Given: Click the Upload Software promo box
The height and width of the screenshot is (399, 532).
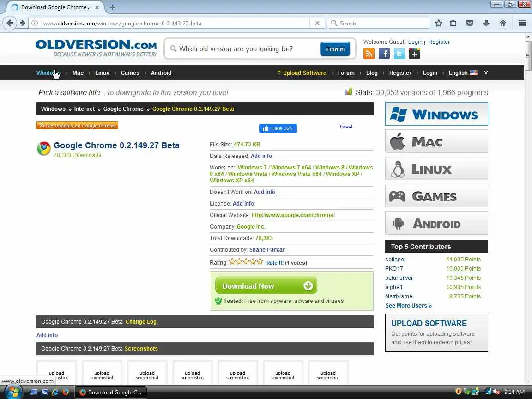Looking at the screenshot, I should tap(436, 332).
